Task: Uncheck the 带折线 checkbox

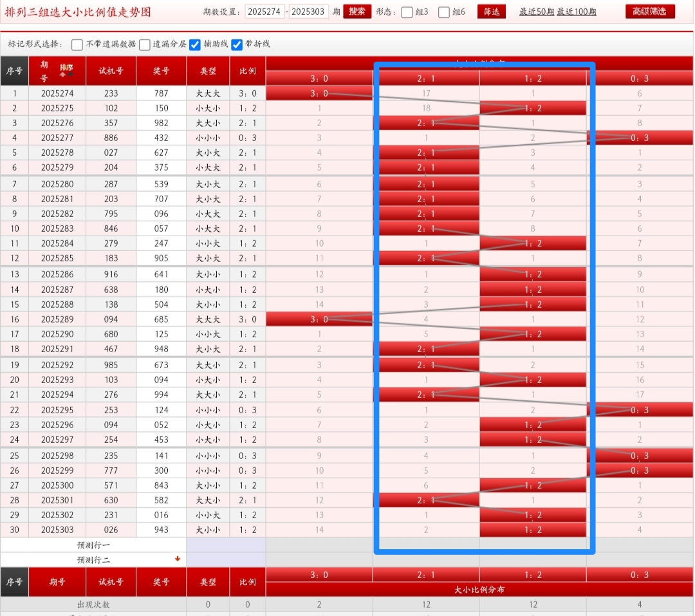Action: 237,44
